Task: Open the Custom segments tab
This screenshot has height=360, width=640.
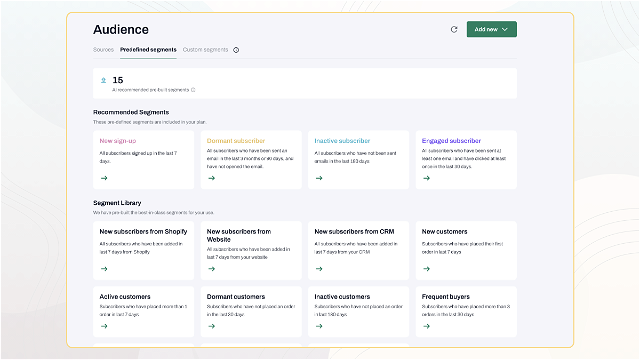Action: [x=205, y=49]
